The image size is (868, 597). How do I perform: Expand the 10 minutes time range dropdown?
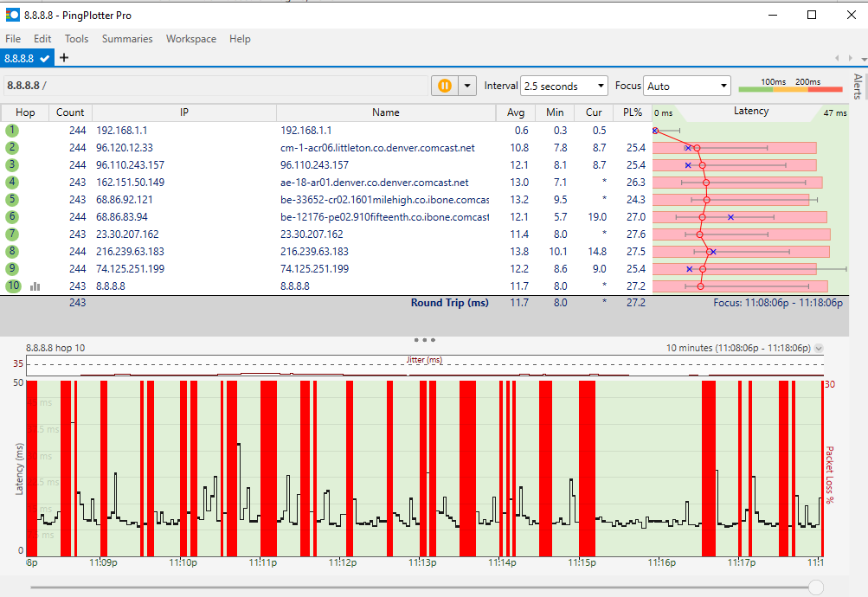click(x=819, y=348)
